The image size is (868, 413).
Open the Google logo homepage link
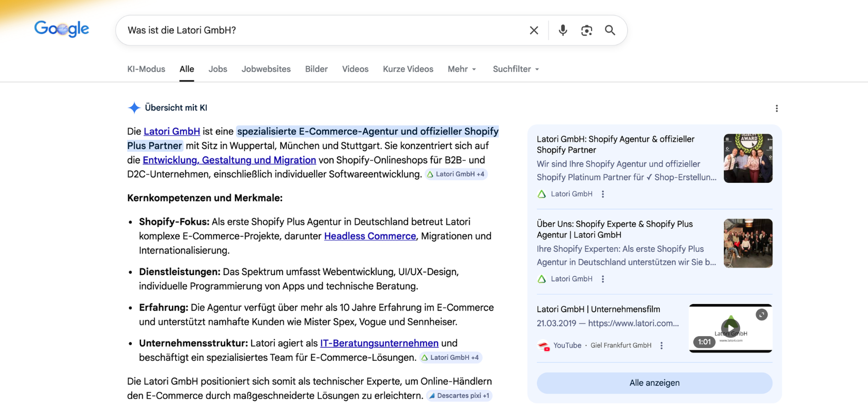[x=61, y=29]
